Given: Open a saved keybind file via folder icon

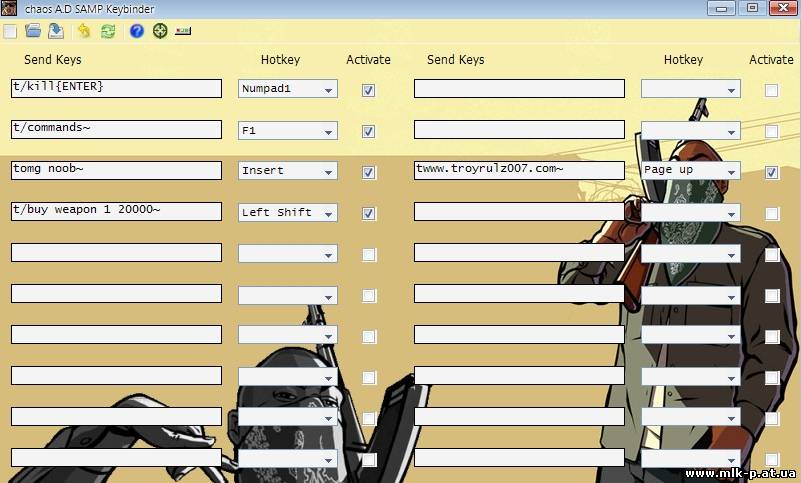Looking at the screenshot, I should point(33,31).
